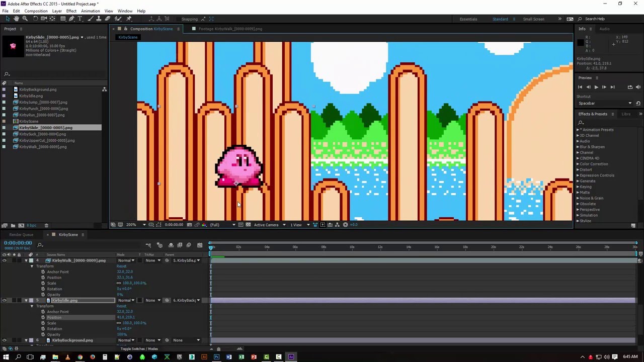Toggle the Position stopwatch under KirbyIdle.png
This screenshot has height=362, width=644.
coord(43,317)
